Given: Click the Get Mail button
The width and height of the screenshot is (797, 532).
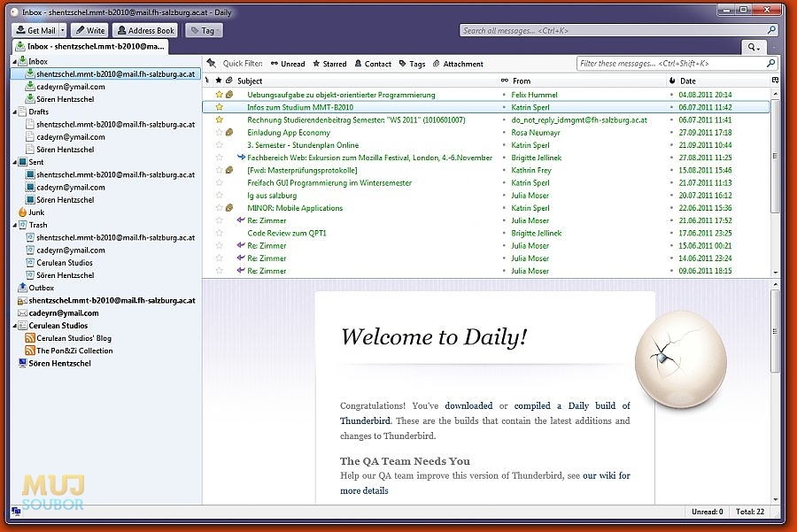Looking at the screenshot, I should click(x=35, y=30).
